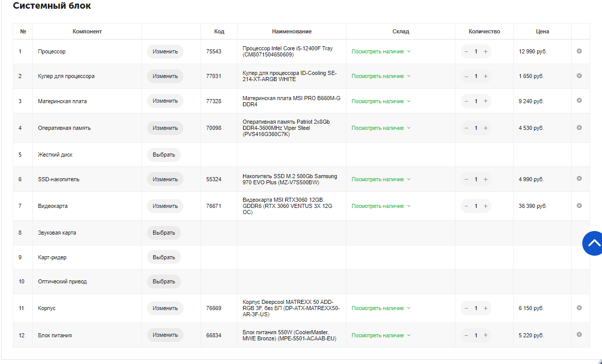This screenshot has width=602, height=364.
Task: Remove the processor row with X icon
Action: (x=579, y=51)
